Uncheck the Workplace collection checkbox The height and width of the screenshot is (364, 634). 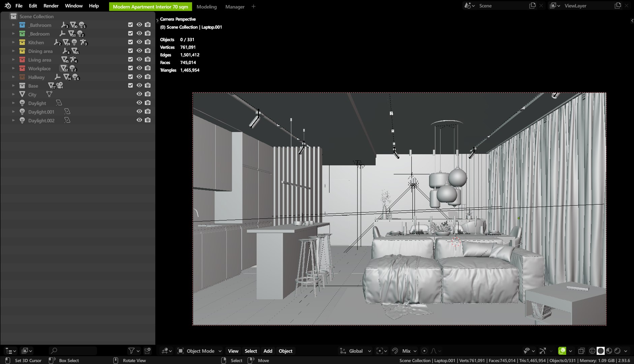click(130, 68)
